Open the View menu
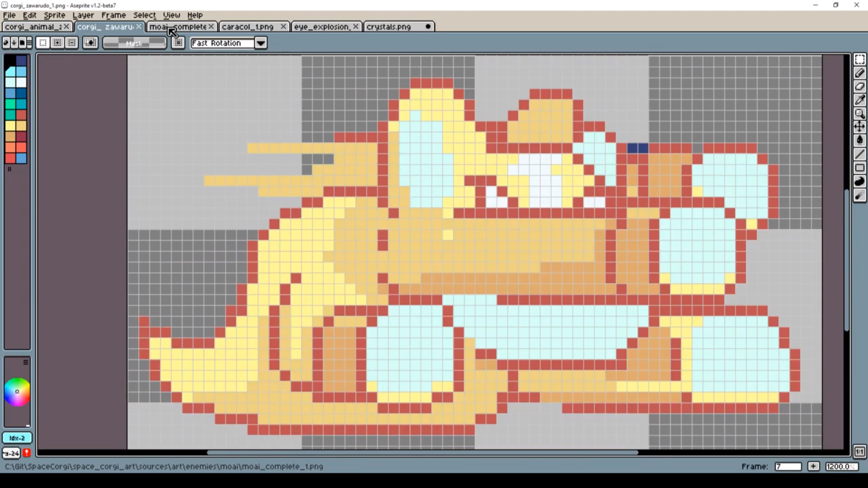Image resolution: width=868 pixels, height=488 pixels. 171,15
